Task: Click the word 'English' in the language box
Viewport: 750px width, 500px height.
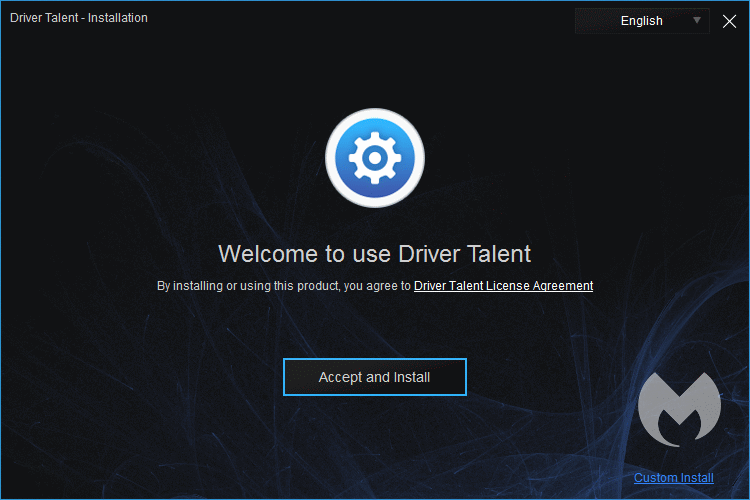Action: [641, 21]
